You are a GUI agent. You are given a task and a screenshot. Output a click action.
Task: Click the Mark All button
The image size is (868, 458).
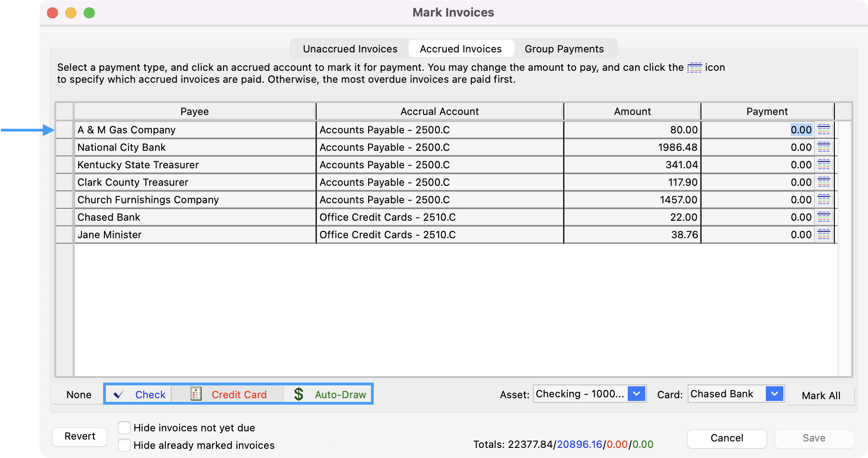coord(821,395)
